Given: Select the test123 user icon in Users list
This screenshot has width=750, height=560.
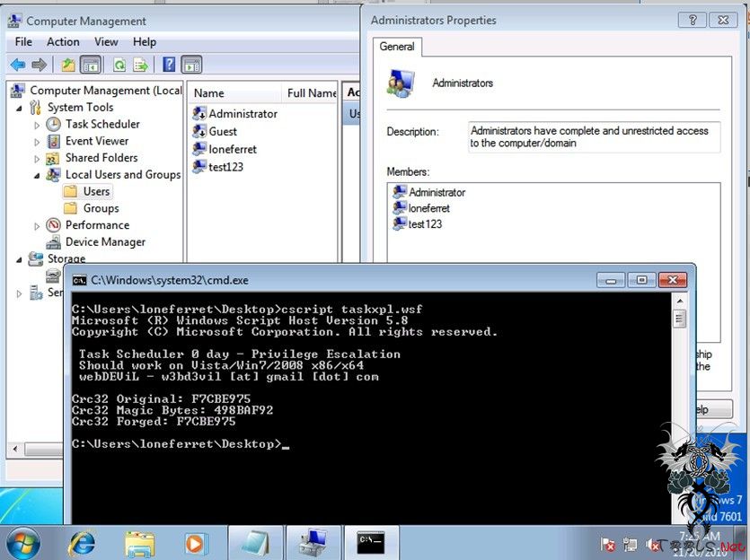Looking at the screenshot, I should (x=199, y=167).
